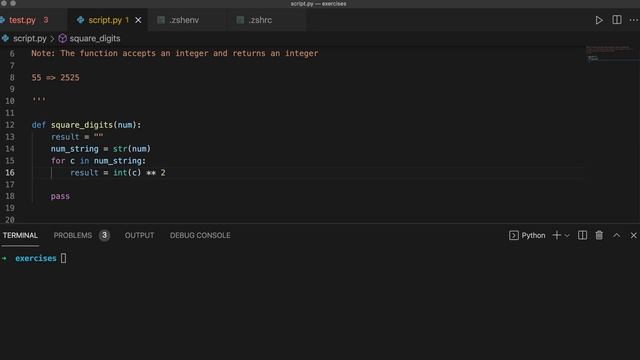The image size is (640, 360).
Task: Open the PROBLEMS panel tab
Action: pos(73,236)
